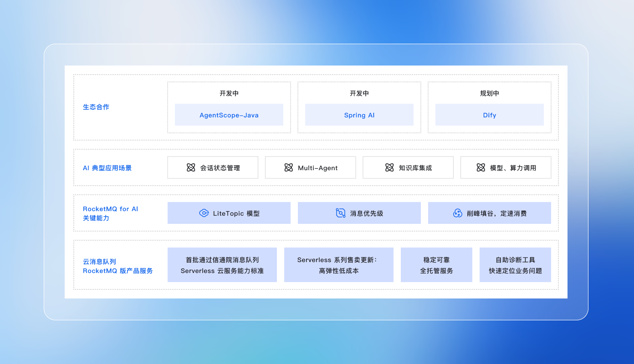Click the 消息优先级 text
This screenshot has height=364, width=634.
[x=367, y=213]
